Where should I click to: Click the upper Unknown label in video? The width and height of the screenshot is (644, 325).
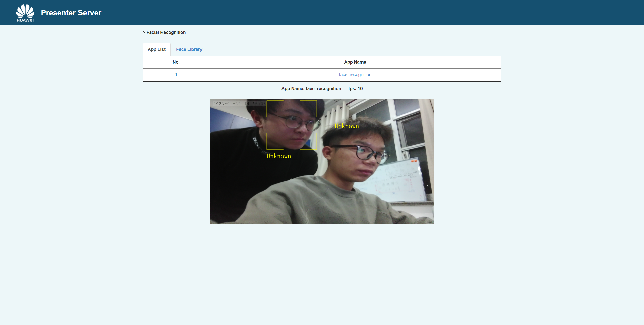[x=347, y=126]
